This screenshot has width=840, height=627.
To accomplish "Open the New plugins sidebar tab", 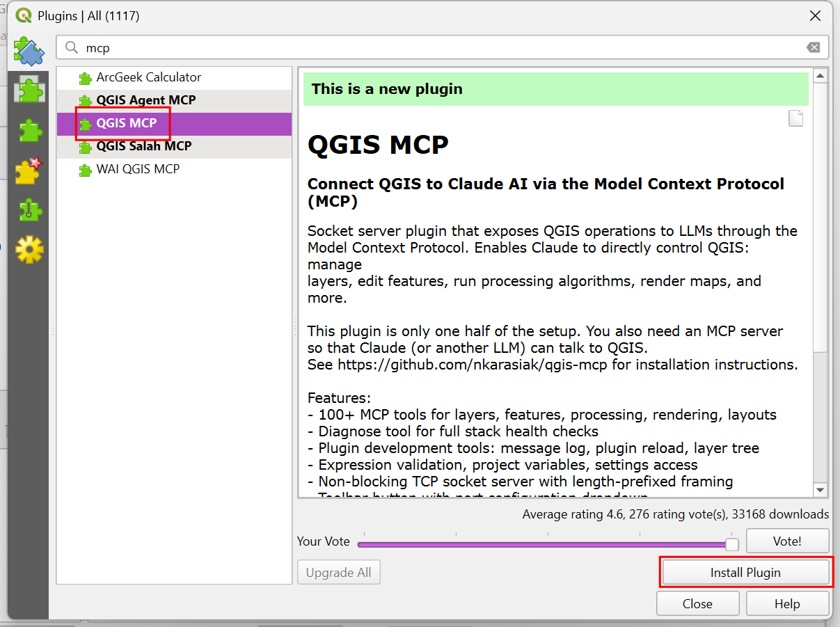I will click(x=29, y=170).
